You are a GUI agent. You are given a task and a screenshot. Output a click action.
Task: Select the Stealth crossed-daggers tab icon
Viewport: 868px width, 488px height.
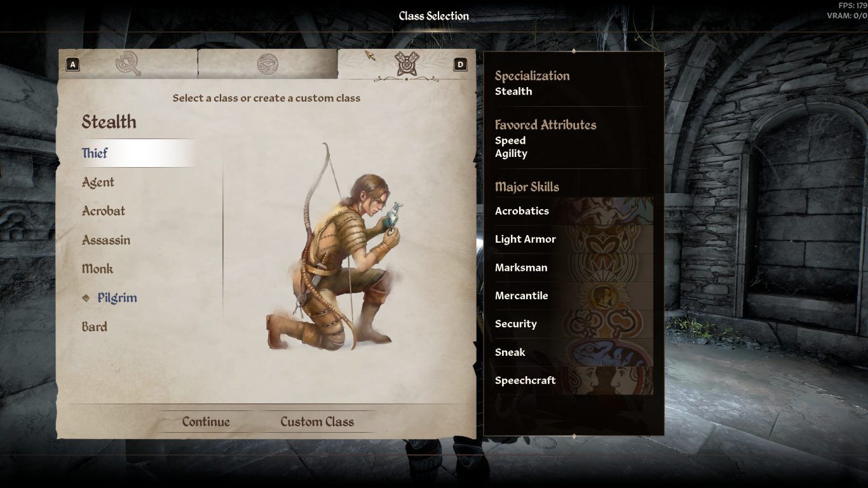[406, 64]
